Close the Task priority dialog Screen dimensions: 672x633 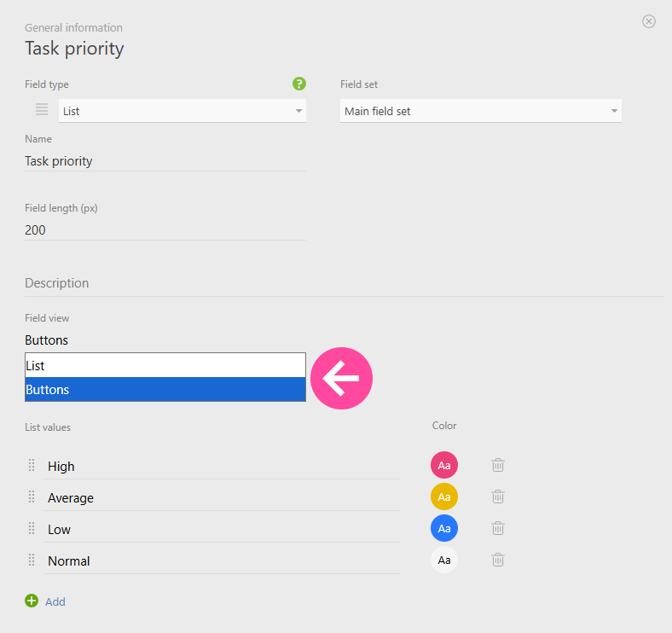[x=649, y=21]
